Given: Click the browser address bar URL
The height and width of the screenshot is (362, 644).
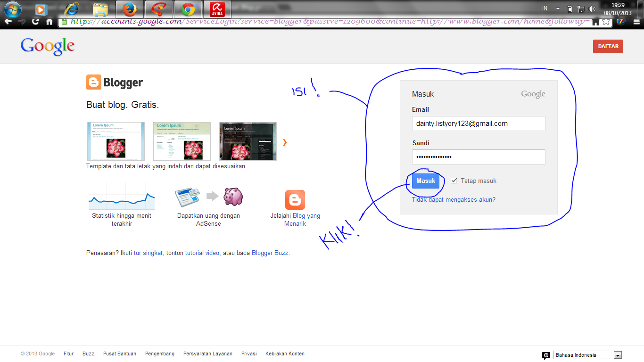Looking at the screenshot, I should (x=330, y=22).
